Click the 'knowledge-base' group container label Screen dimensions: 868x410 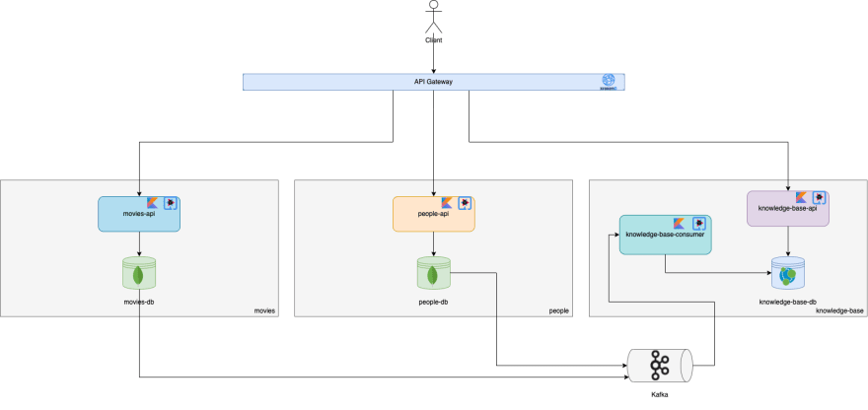coord(839,311)
